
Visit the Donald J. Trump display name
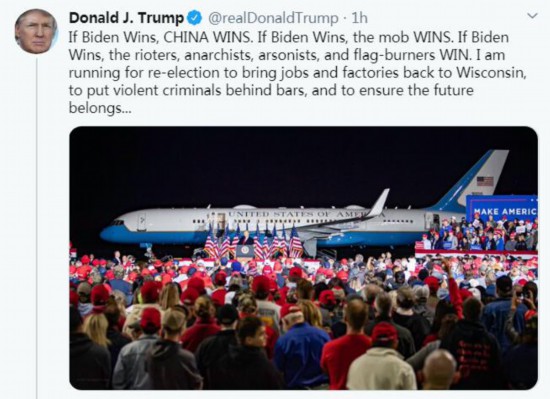coord(126,18)
